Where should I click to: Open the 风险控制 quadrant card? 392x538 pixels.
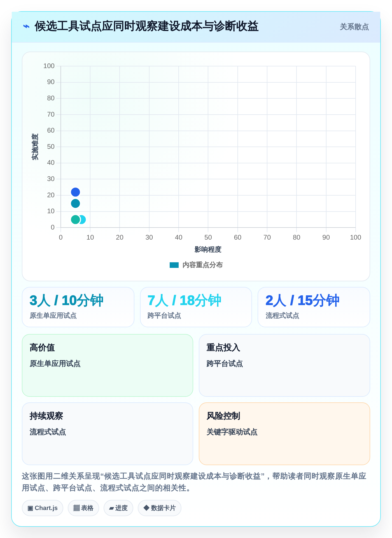click(x=284, y=434)
